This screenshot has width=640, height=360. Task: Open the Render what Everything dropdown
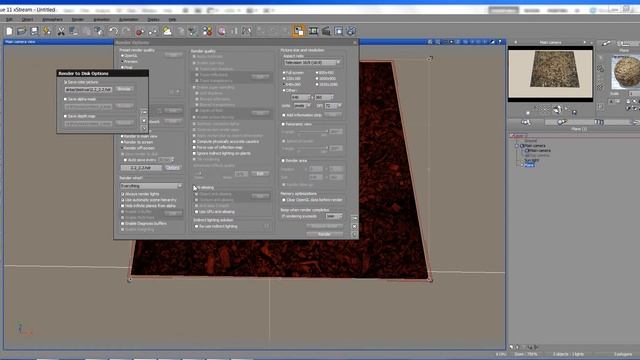click(x=151, y=186)
